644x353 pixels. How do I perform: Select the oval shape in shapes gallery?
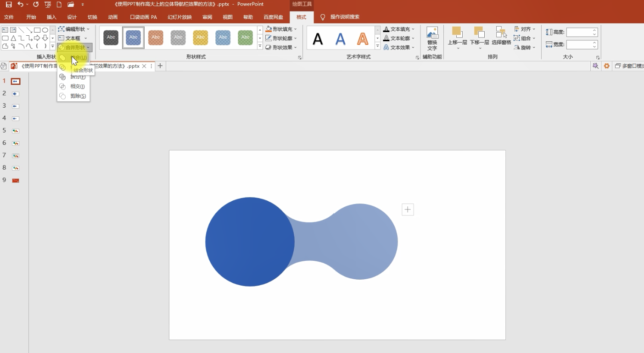point(45,30)
